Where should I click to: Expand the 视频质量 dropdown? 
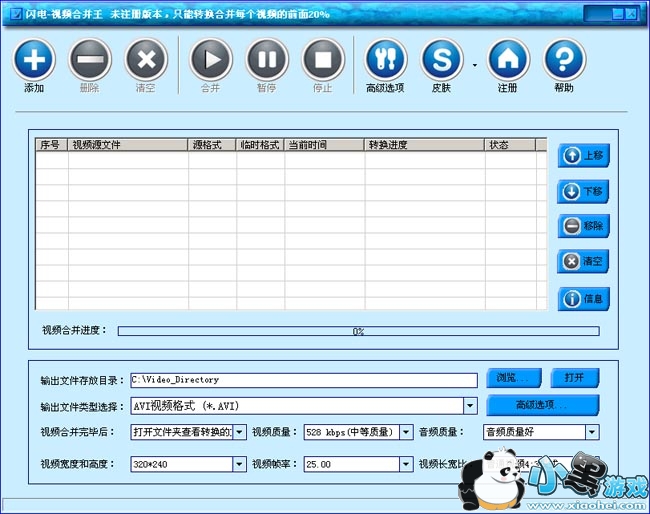point(406,433)
